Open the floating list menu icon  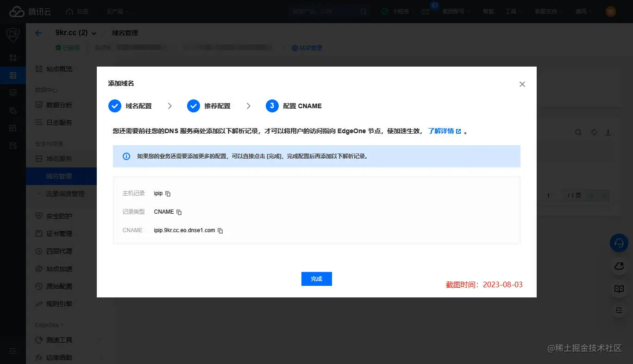tap(619, 311)
